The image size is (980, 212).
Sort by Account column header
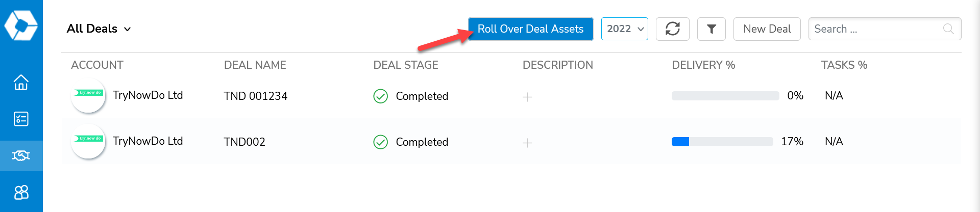tap(97, 65)
